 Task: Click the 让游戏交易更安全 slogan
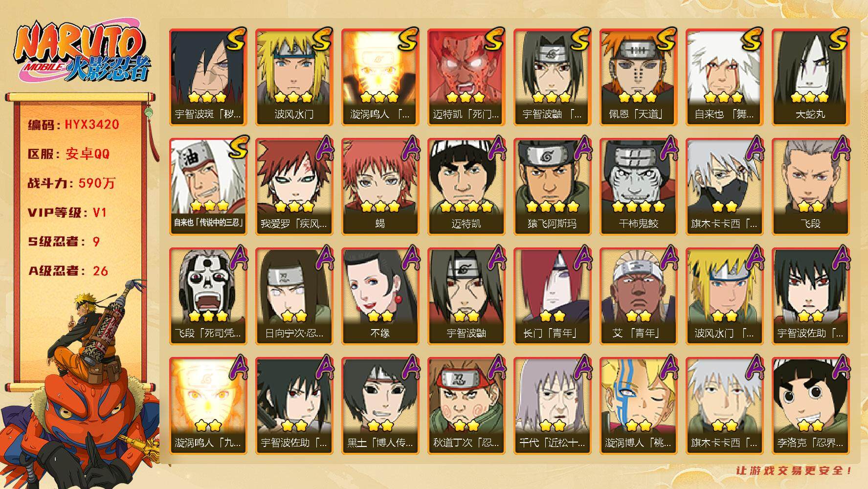click(794, 471)
